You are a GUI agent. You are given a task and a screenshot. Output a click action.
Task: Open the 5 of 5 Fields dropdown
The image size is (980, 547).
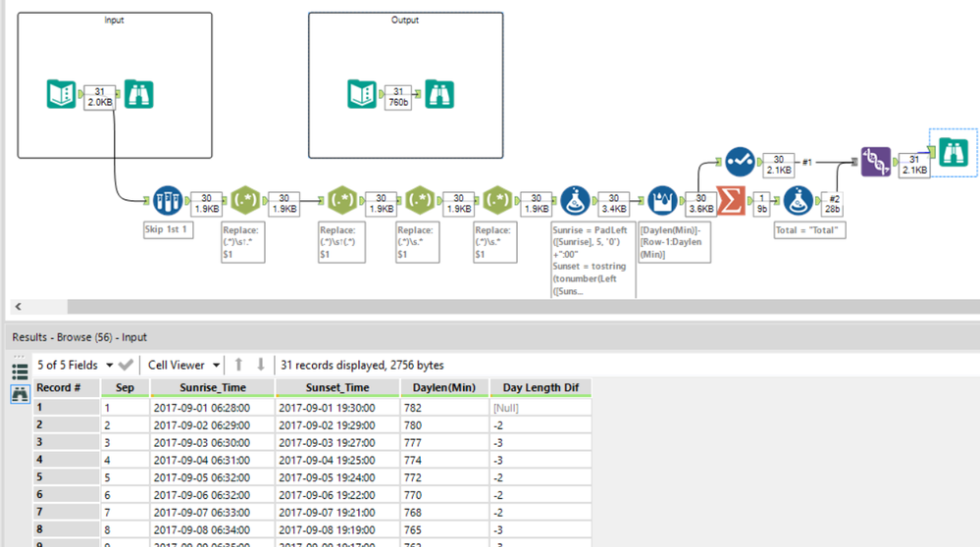(x=75, y=365)
